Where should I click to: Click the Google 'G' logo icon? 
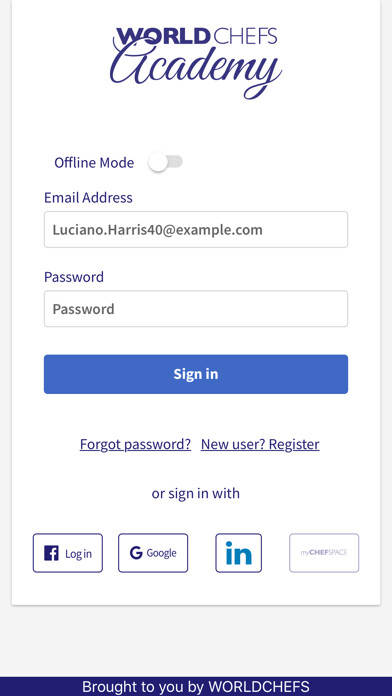(x=136, y=553)
